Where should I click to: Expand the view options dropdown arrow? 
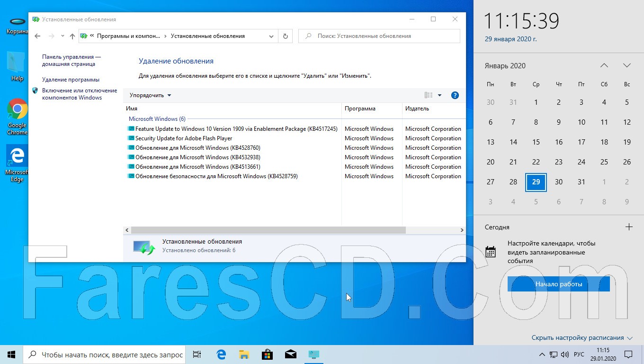coord(439,95)
